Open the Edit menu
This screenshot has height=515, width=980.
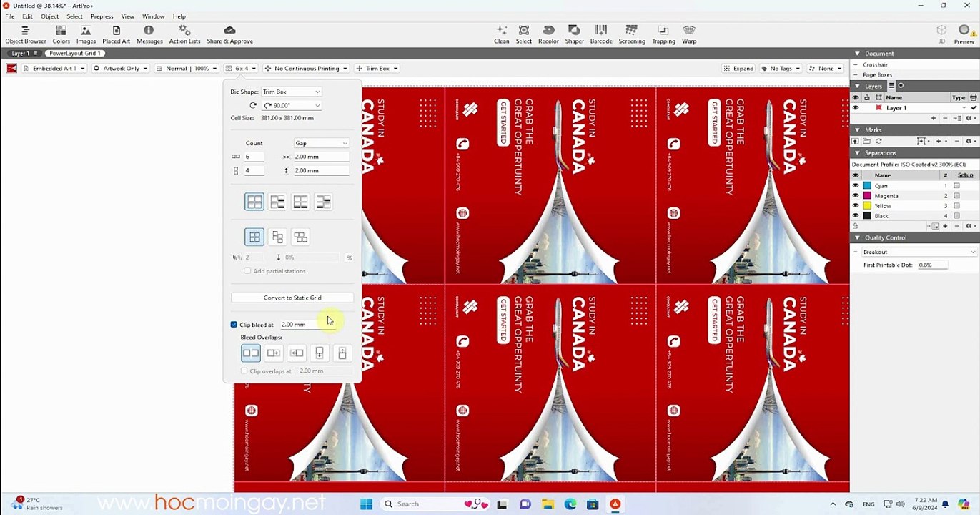(27, 16)
